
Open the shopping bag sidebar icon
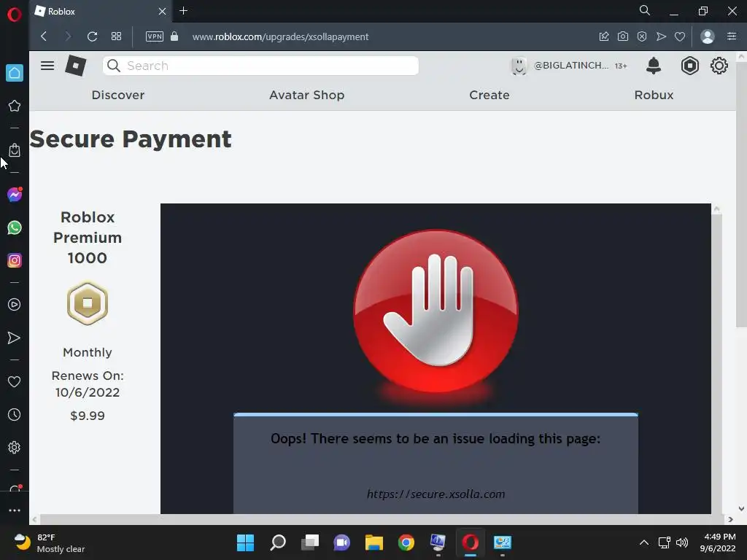pos(15,150)
